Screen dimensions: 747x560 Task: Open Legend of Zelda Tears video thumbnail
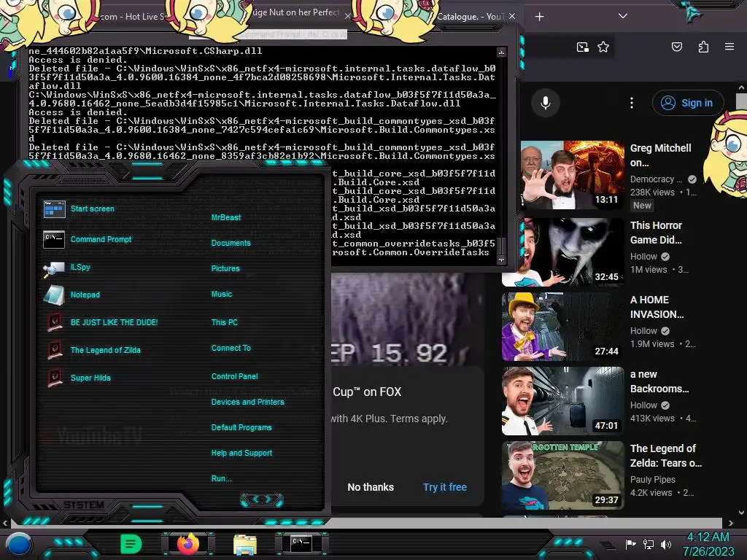click(562, 475)
